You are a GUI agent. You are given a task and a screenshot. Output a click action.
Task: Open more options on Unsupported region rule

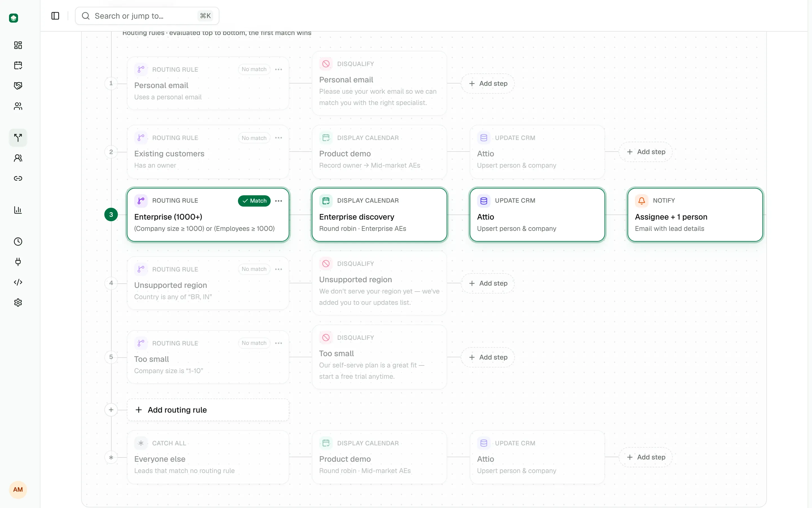tap(279, 269)
